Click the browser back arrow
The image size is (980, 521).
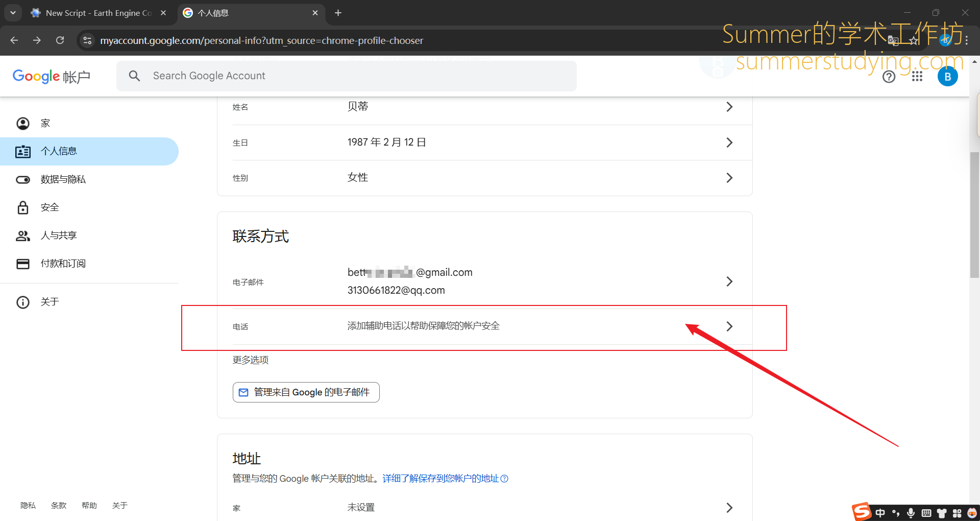click(14, 40)
